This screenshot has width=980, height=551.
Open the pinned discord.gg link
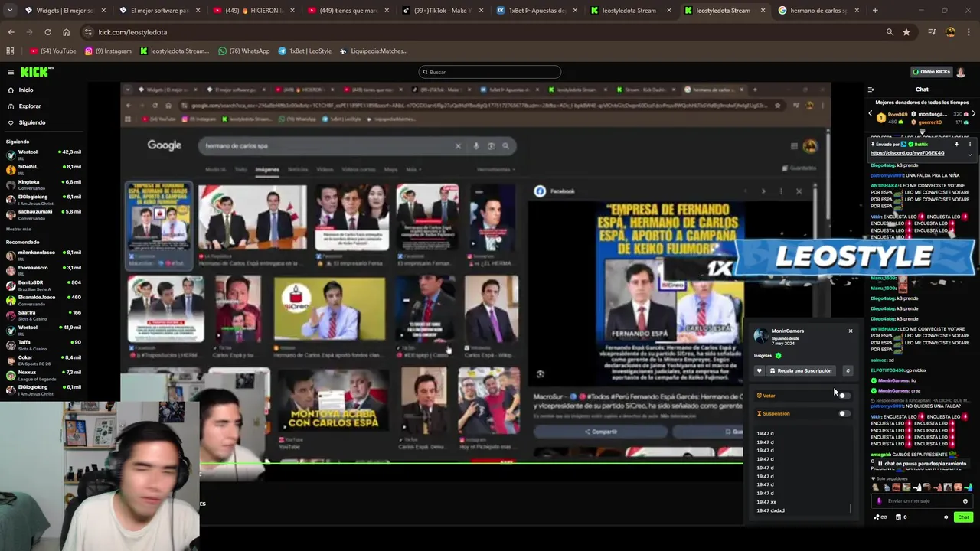907,153
